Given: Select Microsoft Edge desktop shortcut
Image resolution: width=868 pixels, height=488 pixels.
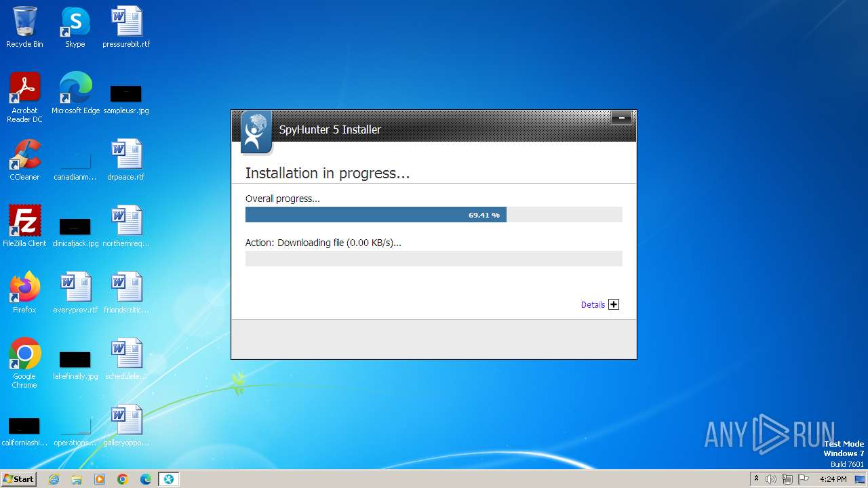Looking at the screenshot, I should 75,94.
